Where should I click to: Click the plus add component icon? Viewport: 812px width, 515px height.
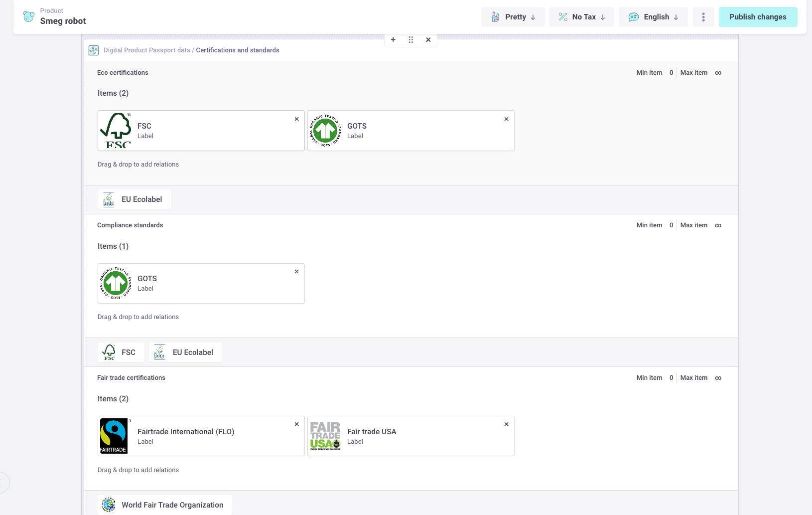(x=393, y=40)
